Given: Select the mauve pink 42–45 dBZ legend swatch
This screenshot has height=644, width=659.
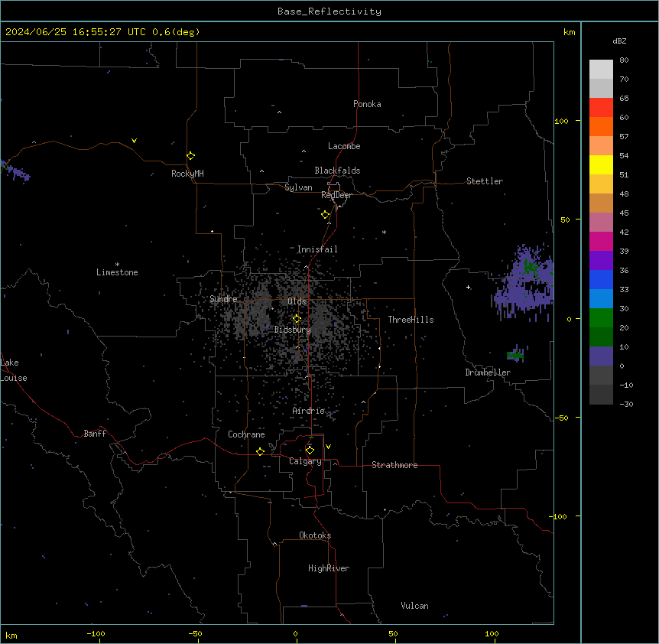Looking at the screenshot, I should pos(601,223).
